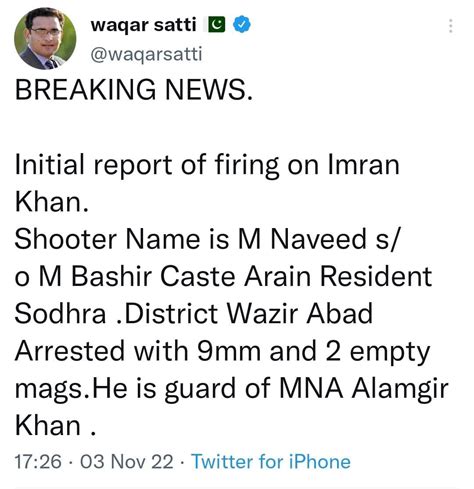Open the waqar satti display name
Screen dimensions: 474x489
[x=144, y=25]
